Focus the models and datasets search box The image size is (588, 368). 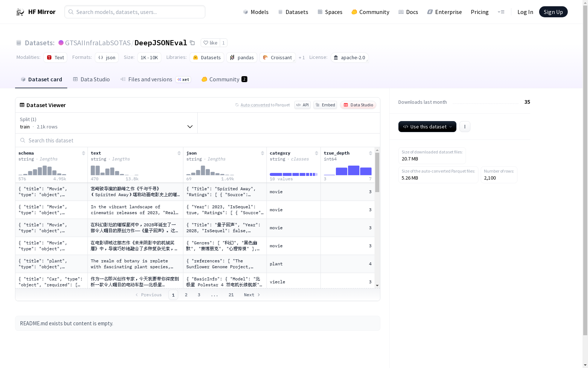(135, 12)
